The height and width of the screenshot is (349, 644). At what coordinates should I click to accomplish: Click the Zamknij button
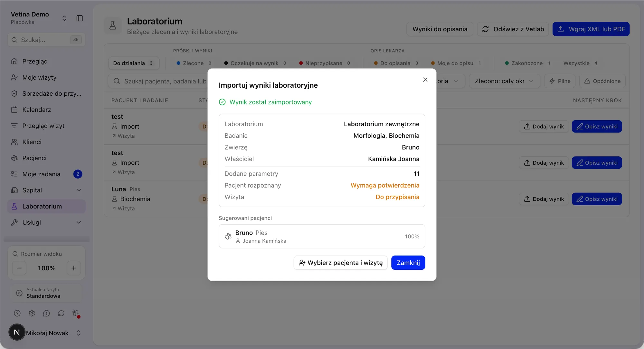[x=408, y=263]
